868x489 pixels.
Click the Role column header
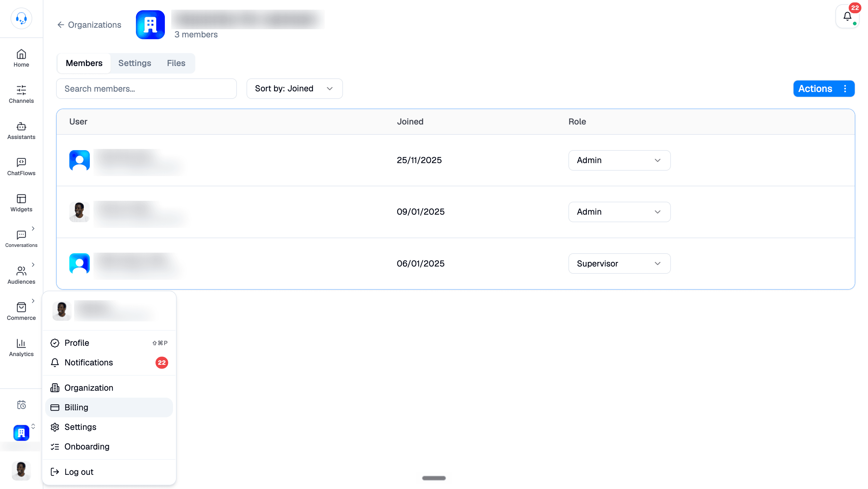coord(577,122)
